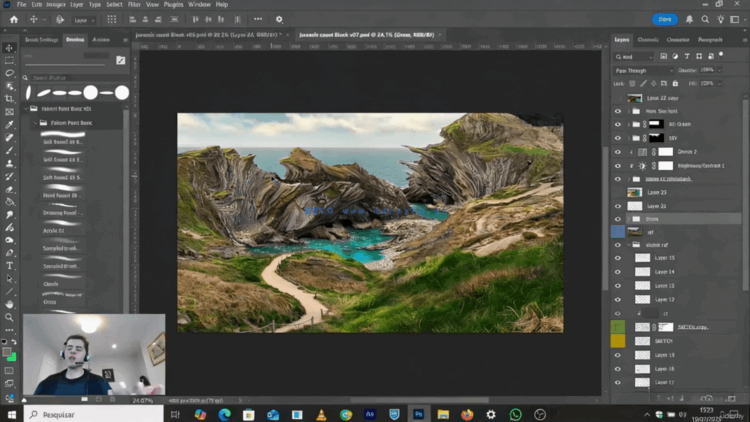
Task: Launch Photoshop from the Windows taskbar
Action: click(419, 414)
